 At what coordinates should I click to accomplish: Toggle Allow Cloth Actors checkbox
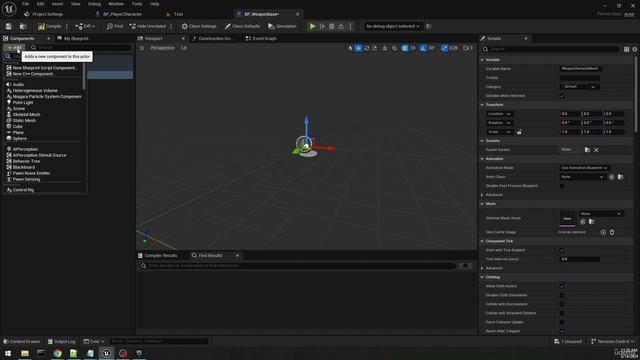(562, 286)
